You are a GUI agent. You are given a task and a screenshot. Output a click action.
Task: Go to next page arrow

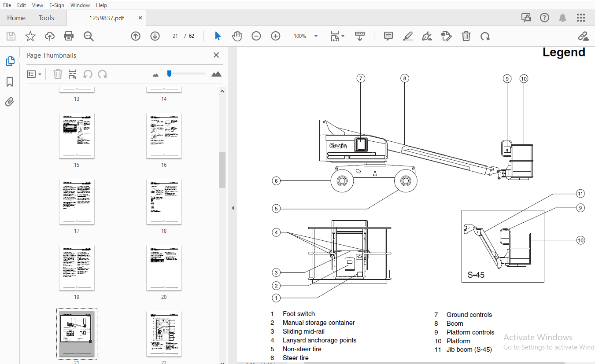(x=155, y=36)
